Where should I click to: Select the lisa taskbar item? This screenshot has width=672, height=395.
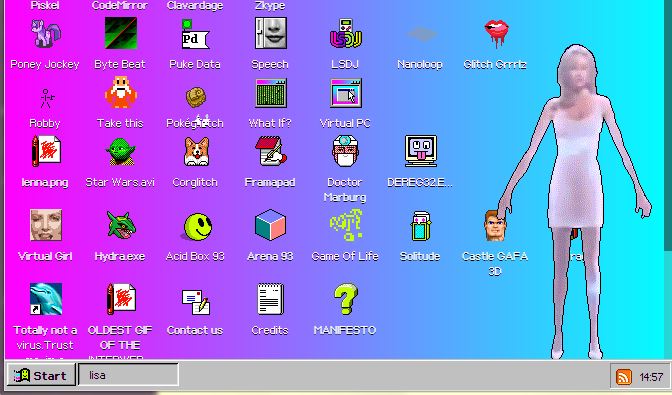click(x=128, y=375)
